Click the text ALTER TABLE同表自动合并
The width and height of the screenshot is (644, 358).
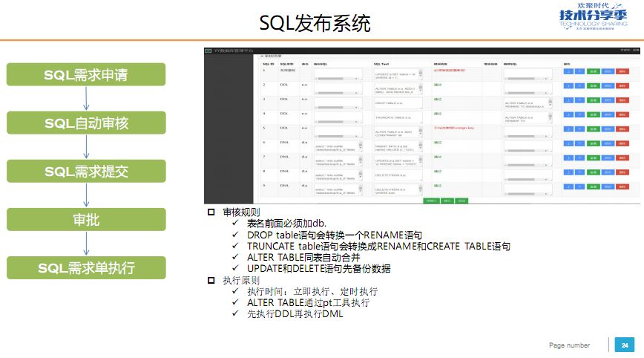coord(303,258)
